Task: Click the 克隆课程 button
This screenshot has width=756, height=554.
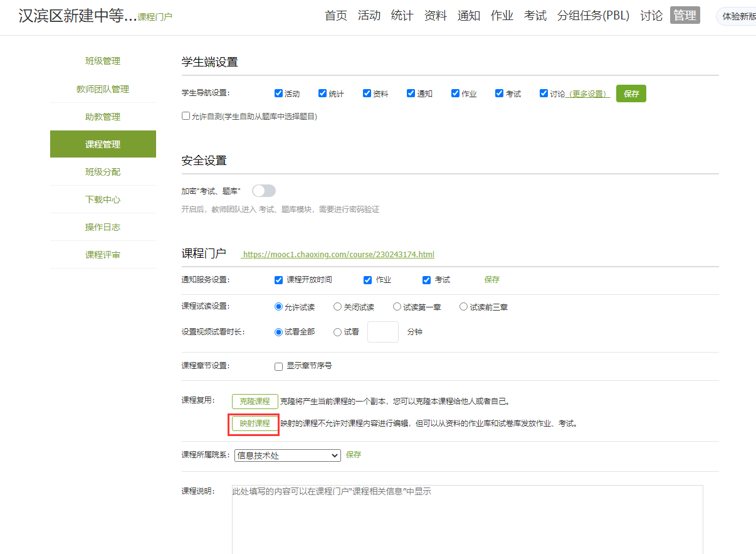Action: click(255, 402)
